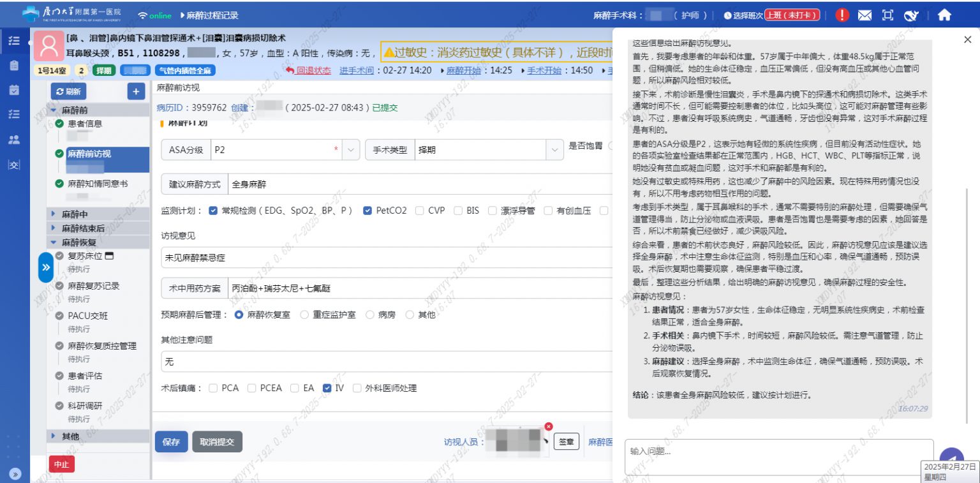Expand the 麻醉中 tree section
This screenshot has height=483, width=980.
coord(54,214)
